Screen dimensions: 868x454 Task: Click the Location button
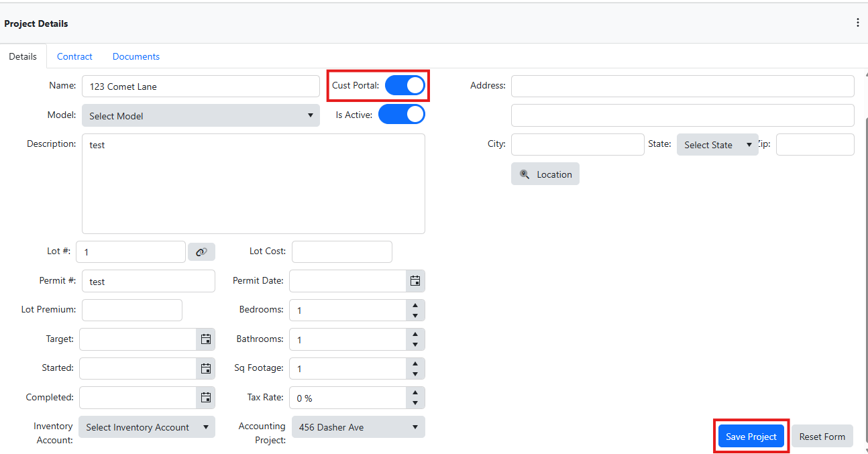coord(545,174)
